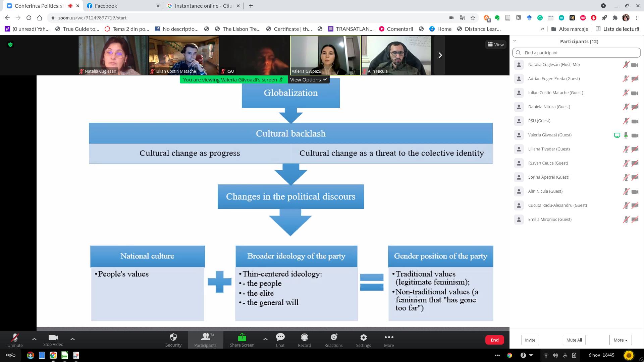Viewport: 644px width, 362px height.
Task: Click the Mute All button
Action: pyautogui.click(x=574, y=340)
